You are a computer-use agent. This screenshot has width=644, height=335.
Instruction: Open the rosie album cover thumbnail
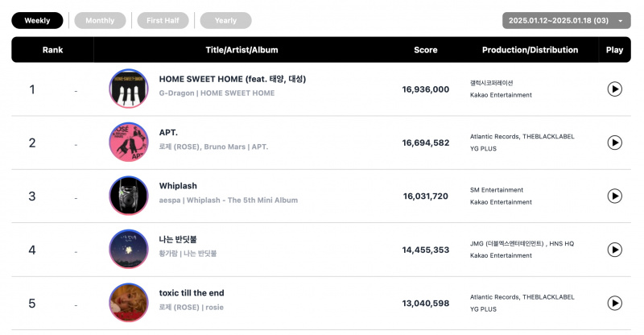coord(129,303)
